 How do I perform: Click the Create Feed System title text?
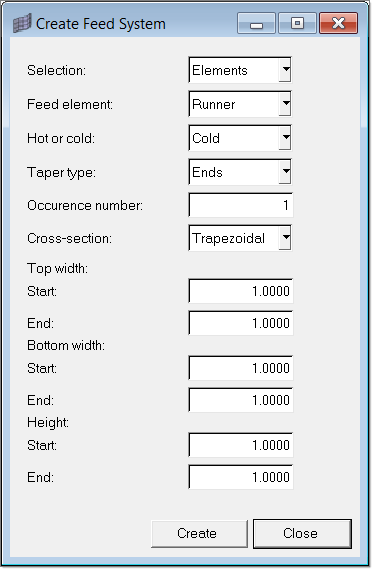[101, 24]
